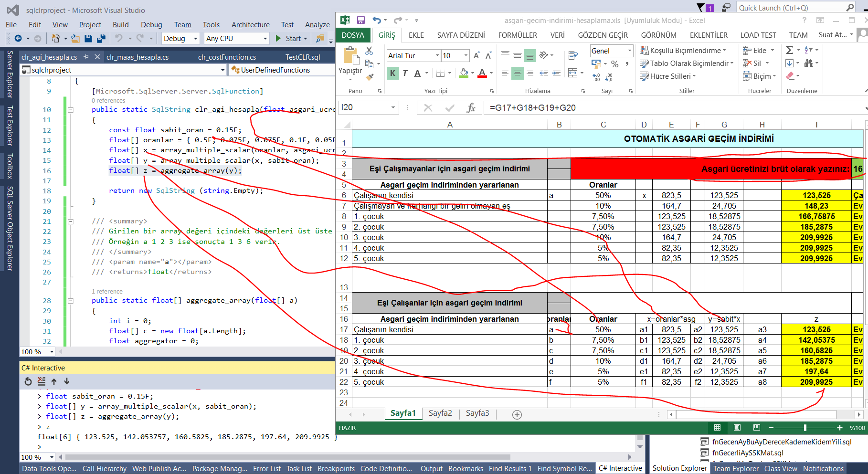868x474 pixels.
Task: Click the Decrease Decimal icon
Action: [609, 77]
